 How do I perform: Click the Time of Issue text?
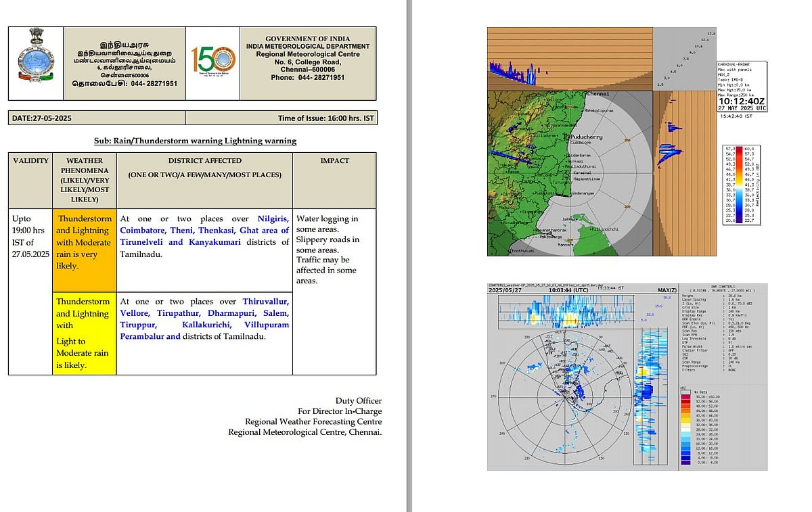coord(325,118)
